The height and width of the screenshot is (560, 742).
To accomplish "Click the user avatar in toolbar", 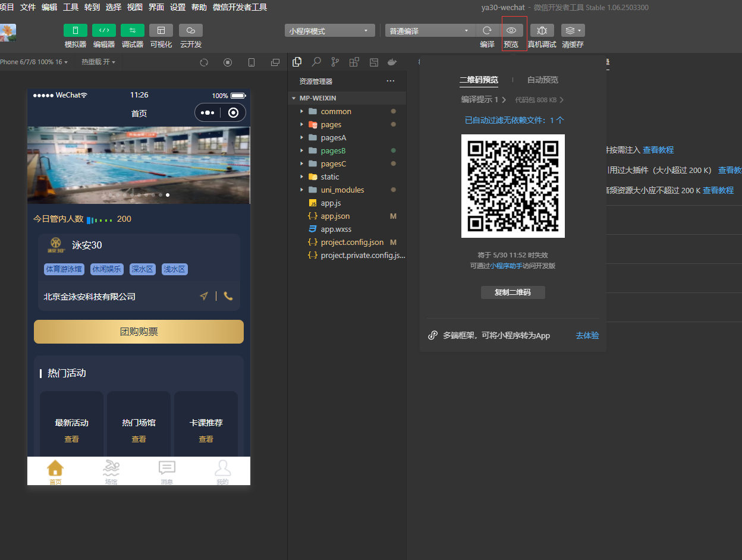I will coord(8,33).
